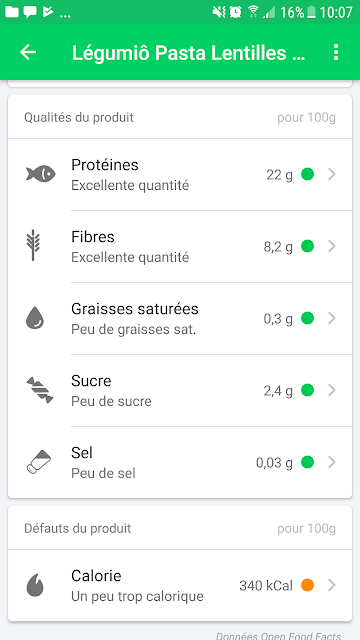Tap the orange dot for Calorie rating
Viewport: 360px width, 640px height.
tap(307, 585)
